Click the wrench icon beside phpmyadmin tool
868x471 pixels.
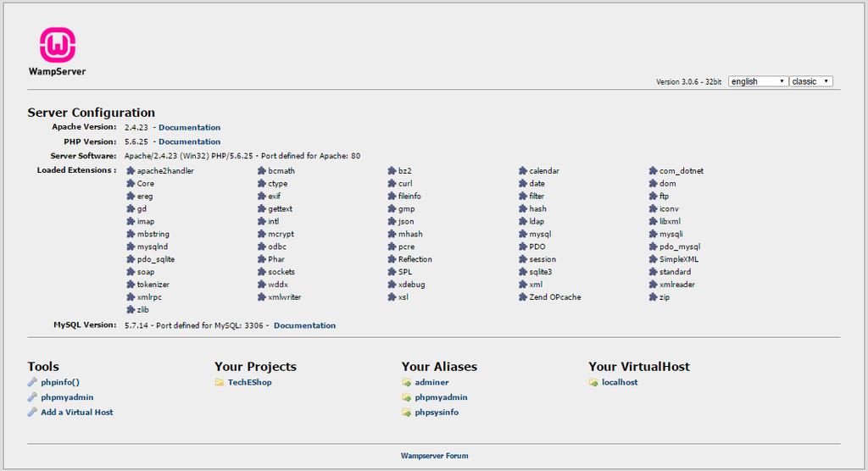click(33, 396)
